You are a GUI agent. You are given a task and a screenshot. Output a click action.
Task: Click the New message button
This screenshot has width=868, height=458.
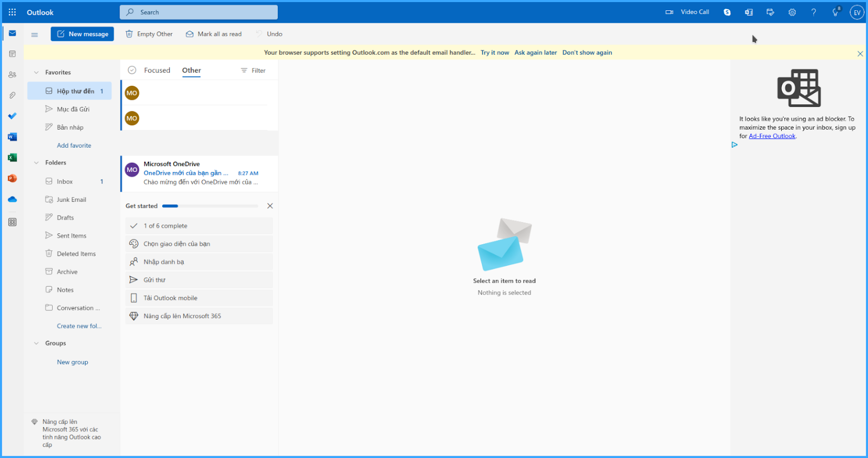(82, 34)
